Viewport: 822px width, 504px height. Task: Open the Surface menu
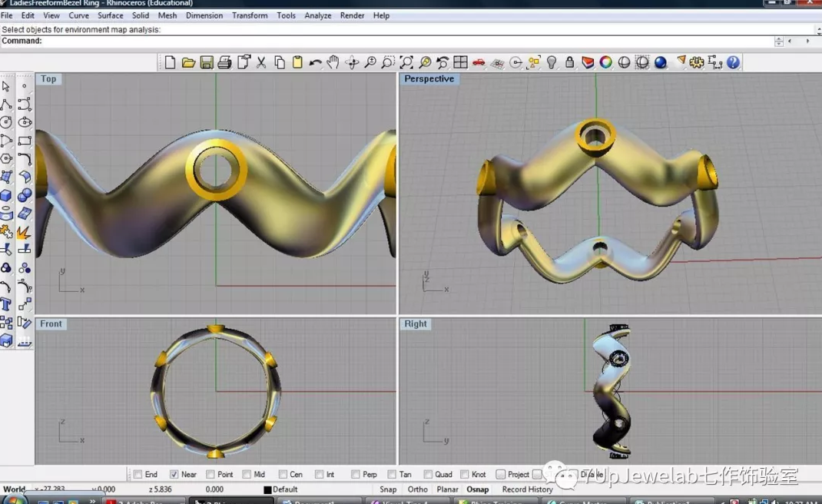pos(110,15)
